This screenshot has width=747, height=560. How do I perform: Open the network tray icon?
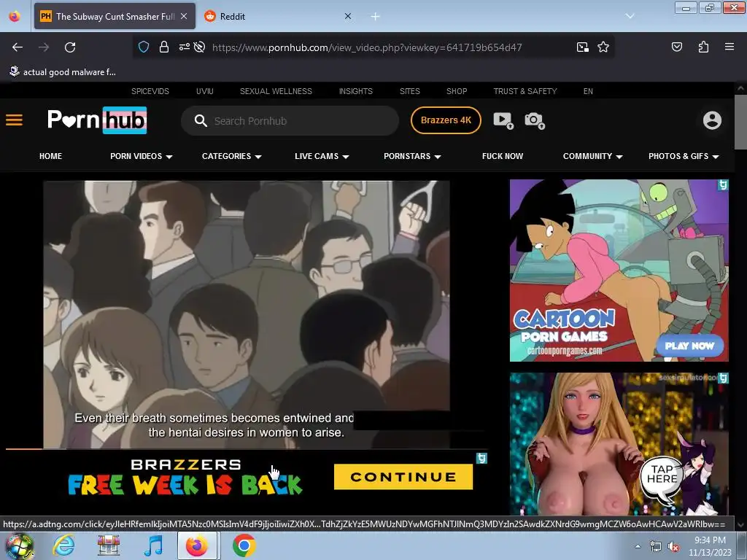tap(656, 547)
